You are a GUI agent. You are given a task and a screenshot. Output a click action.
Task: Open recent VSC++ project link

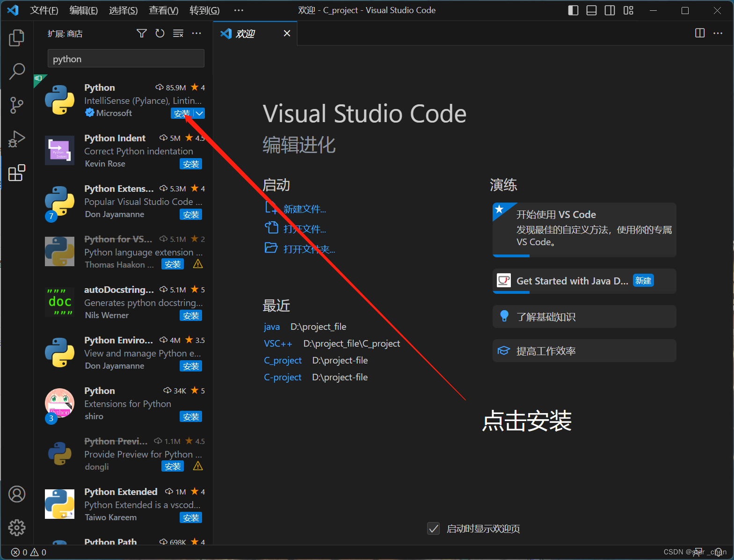278,343
